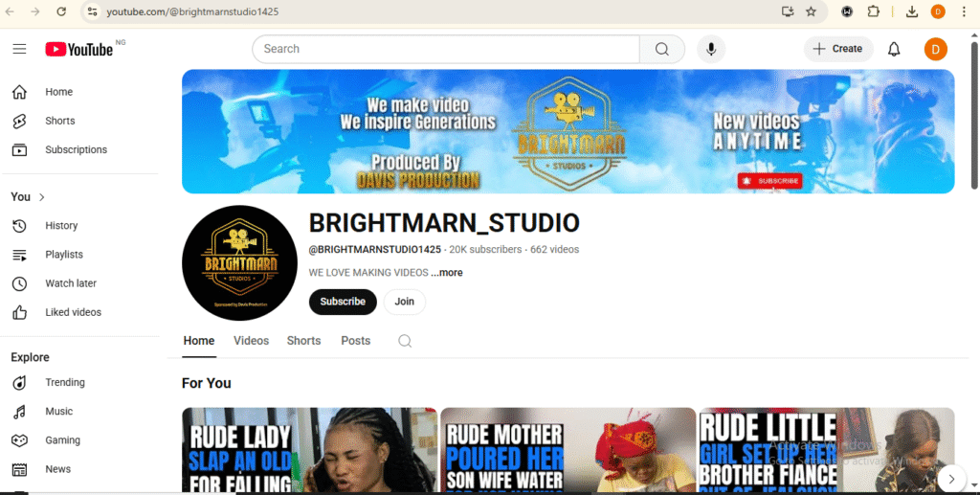Screen dimensions: 980x495
Task: Open the notifications bell
Action: (x=894, y=49)
